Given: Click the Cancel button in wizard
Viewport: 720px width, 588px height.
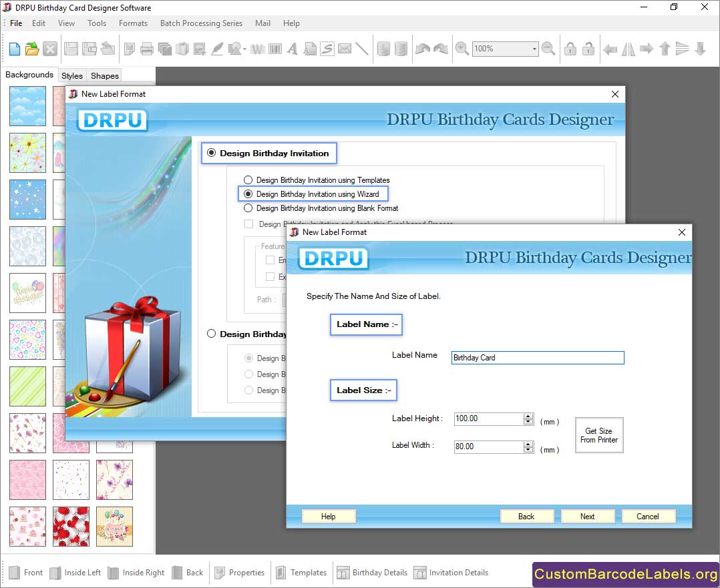Looking at the screenshot, I should pyautogui.click(x=648, y=517).
